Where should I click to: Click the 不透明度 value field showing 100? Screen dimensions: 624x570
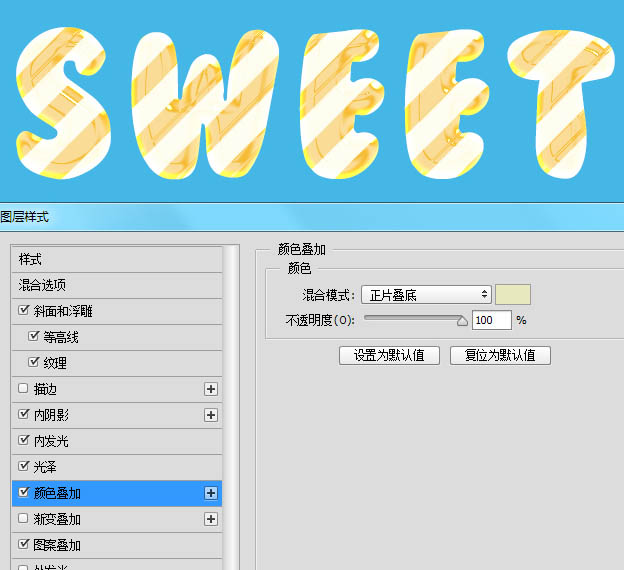tap(491, 320)
